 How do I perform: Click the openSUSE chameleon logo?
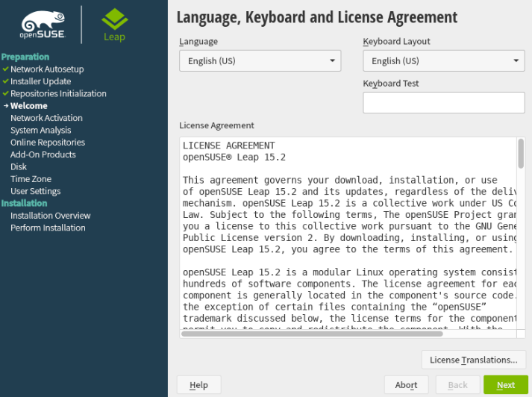pos(43,24)
